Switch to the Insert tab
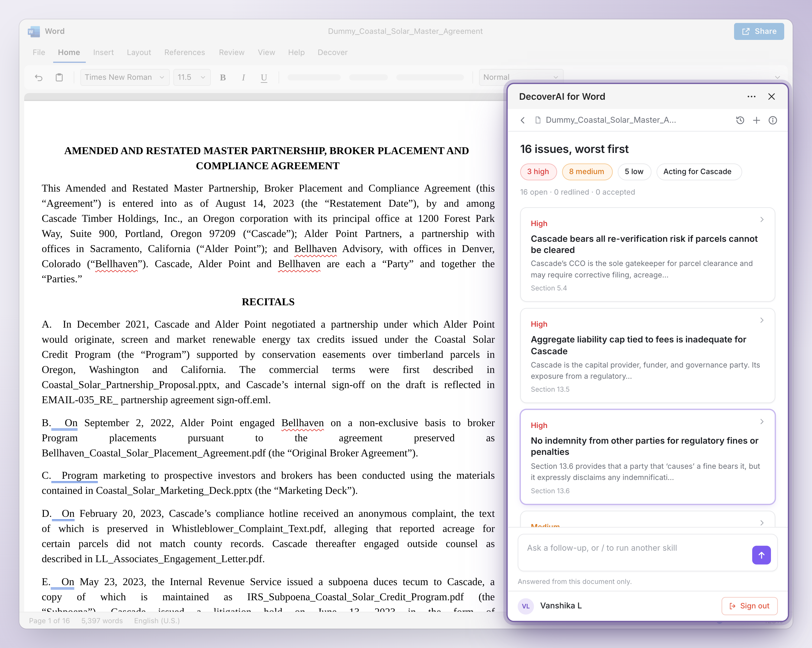 103,52
